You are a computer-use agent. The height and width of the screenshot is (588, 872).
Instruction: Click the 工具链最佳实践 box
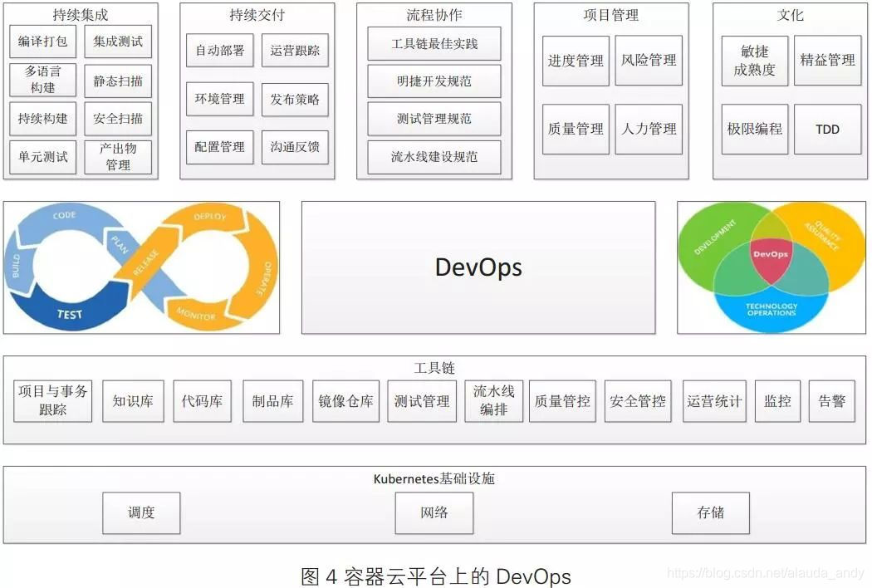(434, 43)
